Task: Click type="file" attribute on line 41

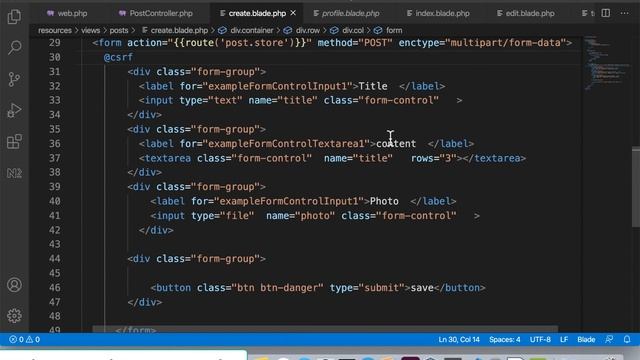Action: point(222,216)
